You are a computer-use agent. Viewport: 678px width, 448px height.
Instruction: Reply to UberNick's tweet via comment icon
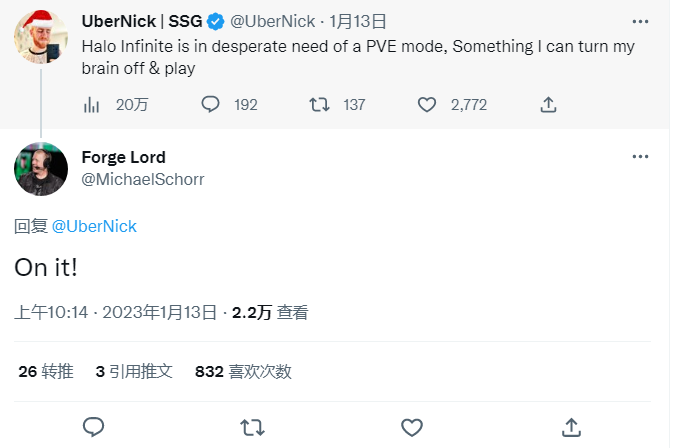click(211, 104)
